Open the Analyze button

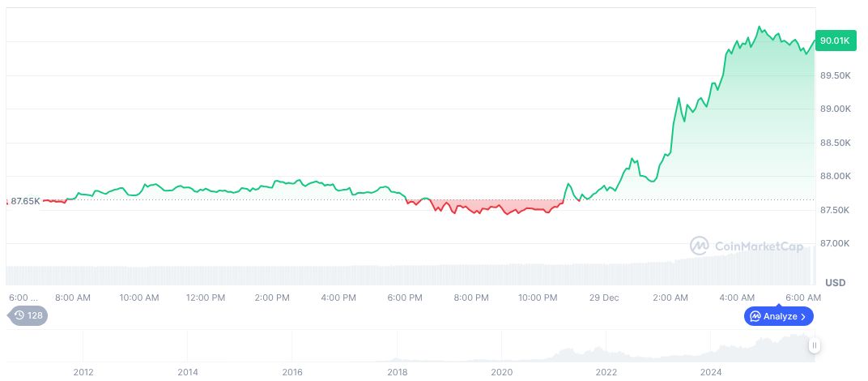(x=778, y=316)
